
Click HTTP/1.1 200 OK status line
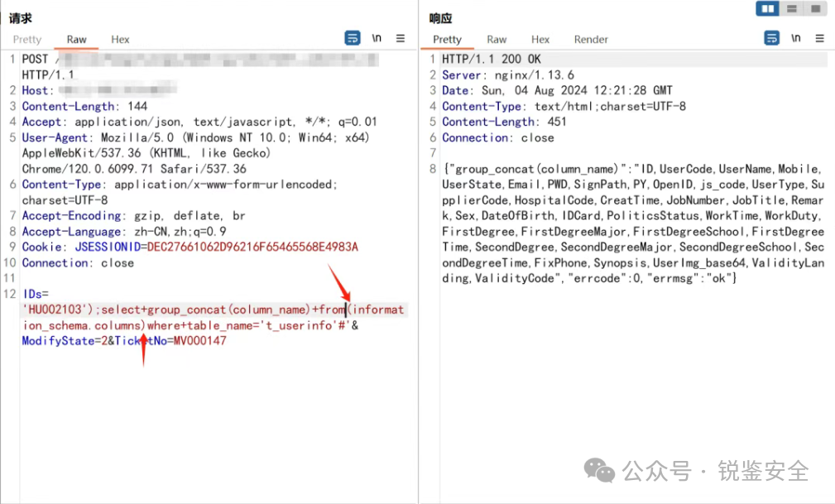click(492, 59)
